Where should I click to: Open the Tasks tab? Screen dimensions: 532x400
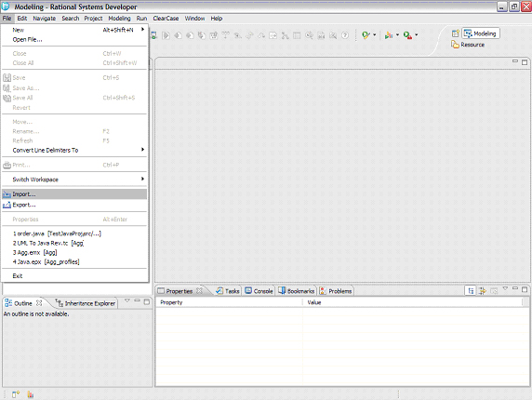click(x=228, y=291)
